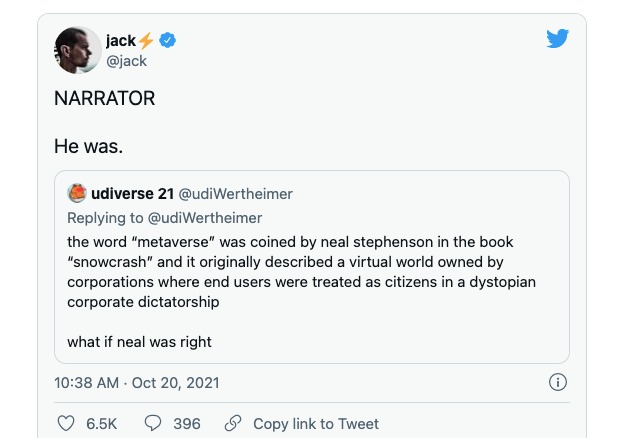Click the lightning bolt beside jack
This screenshot has width=627, height=438.
[x=147, y=40]
